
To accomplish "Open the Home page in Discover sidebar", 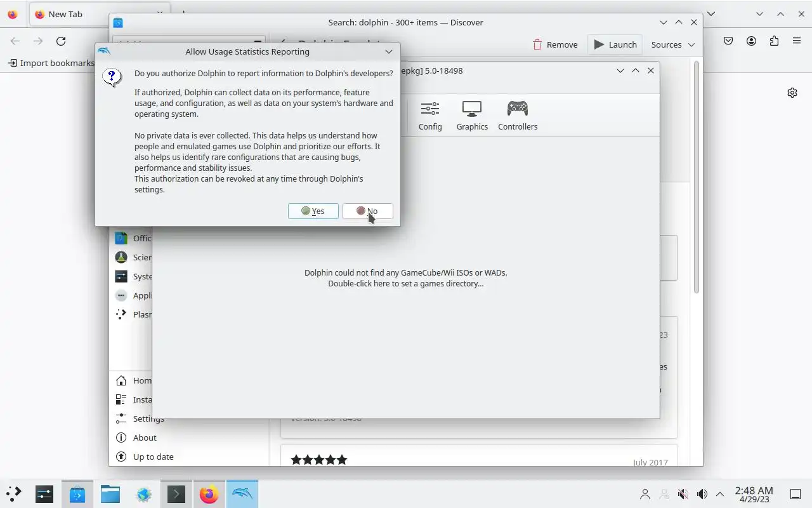I will [x=133, y=380].
